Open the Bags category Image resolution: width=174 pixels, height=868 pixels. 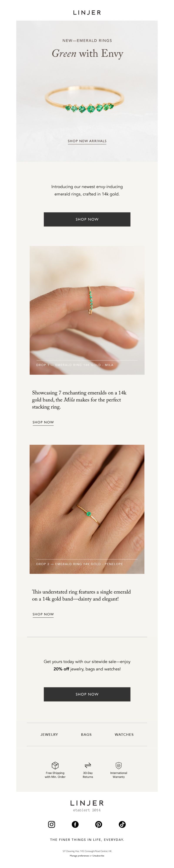(x=86, y=734)
